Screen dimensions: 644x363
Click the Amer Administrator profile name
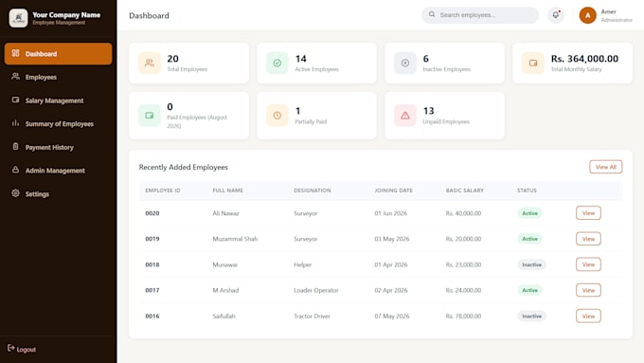617,15
